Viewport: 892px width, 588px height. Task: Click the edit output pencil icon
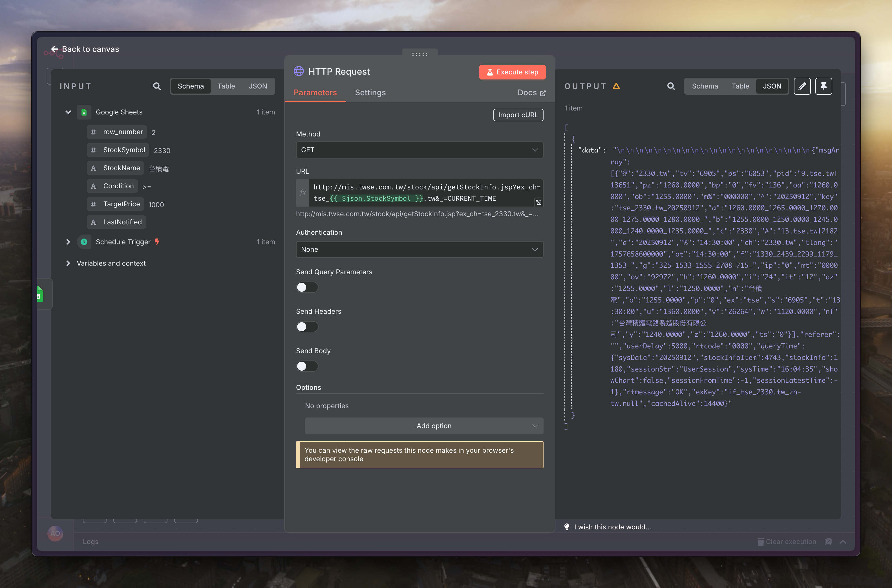[x=802, y=86]
